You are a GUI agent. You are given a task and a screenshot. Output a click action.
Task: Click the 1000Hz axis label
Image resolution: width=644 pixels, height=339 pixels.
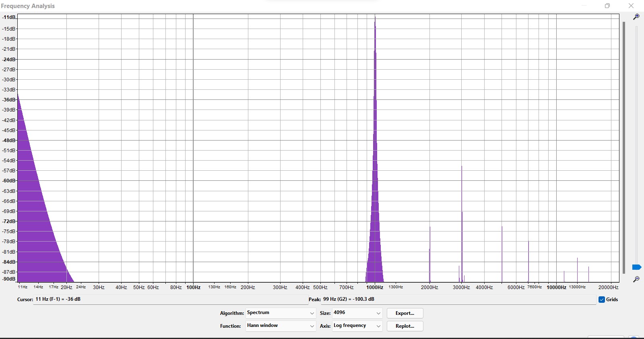tap(375, 287)
